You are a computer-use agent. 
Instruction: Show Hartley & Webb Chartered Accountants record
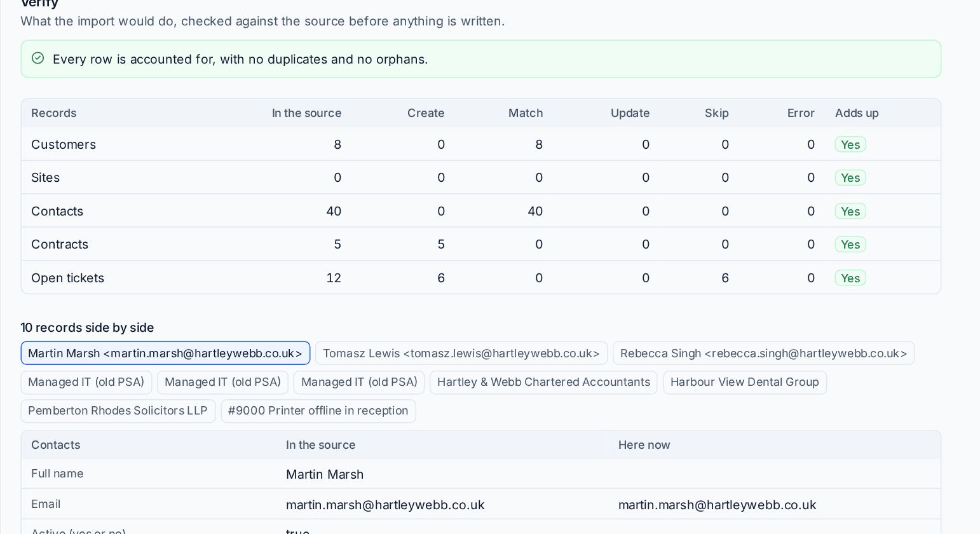click(543, 382)
